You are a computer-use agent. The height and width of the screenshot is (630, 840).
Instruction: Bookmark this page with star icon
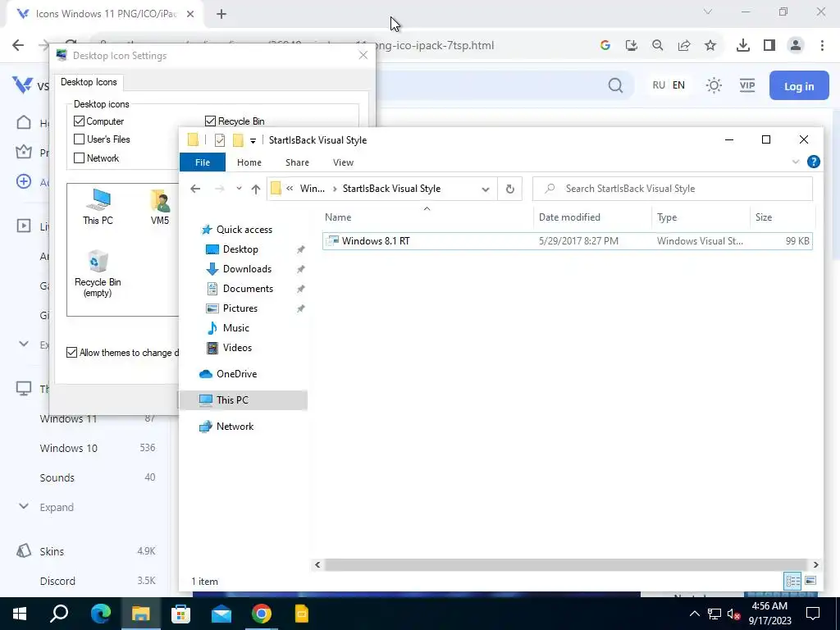(710, 46)
